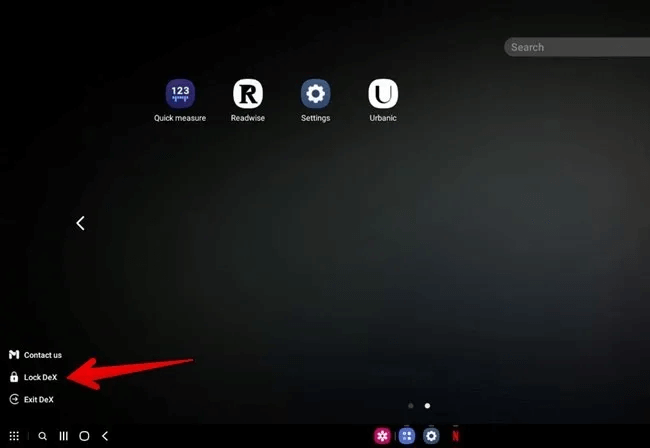
Task: Click the taskbar search magnifier icon
Action: 42,436
